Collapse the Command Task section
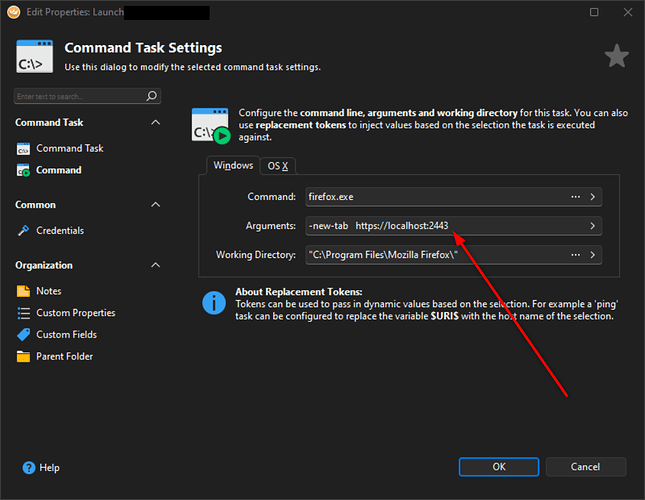Image resolution: width=645 pixels, height=500 pixels. 155,122
